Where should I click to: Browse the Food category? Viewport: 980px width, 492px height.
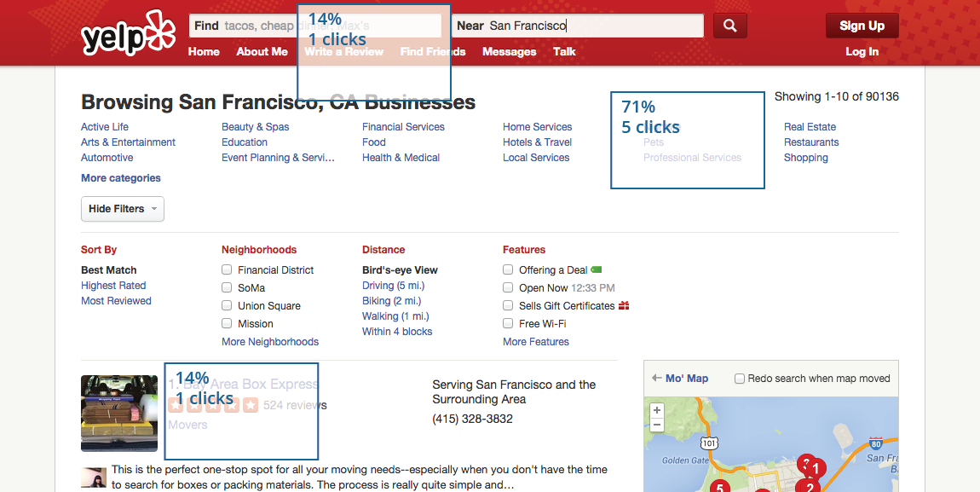[374, 142]
